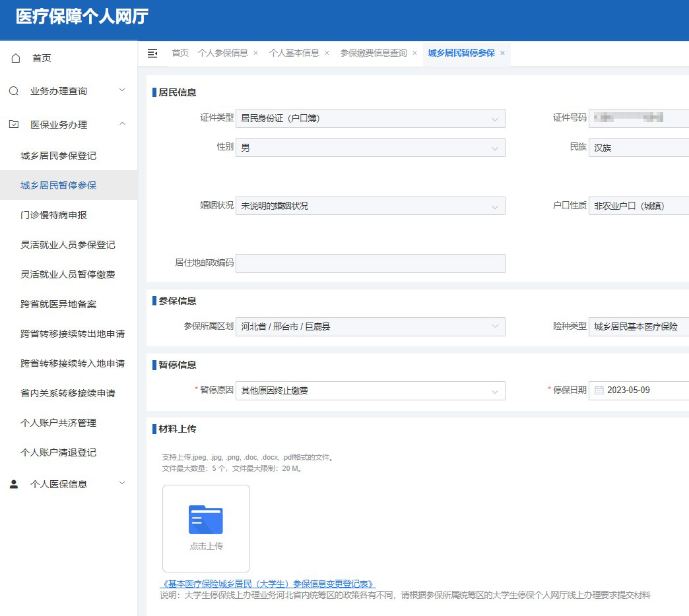Switch to the 首页 tab

click(180, 53)
